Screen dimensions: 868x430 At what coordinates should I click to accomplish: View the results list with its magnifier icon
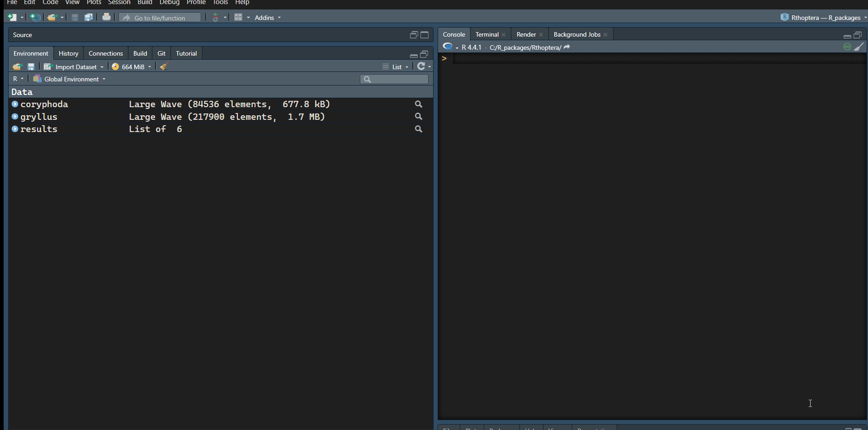419,129
